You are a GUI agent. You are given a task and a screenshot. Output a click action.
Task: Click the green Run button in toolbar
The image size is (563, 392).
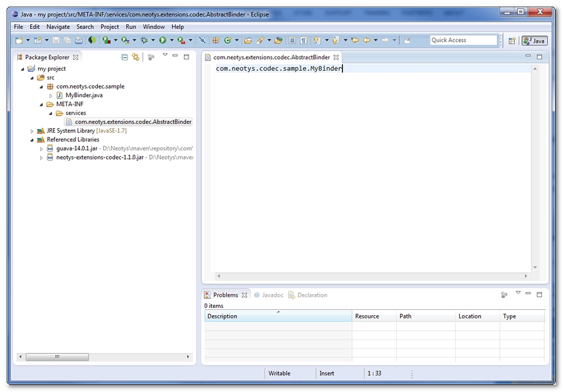[162, 41]
